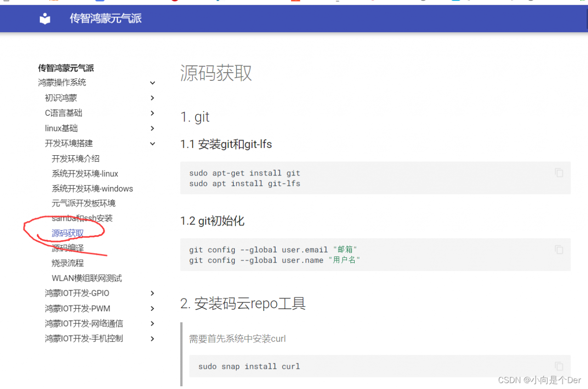Click the '2. 安装码云repo工具' heading

[x=243, y=304]
